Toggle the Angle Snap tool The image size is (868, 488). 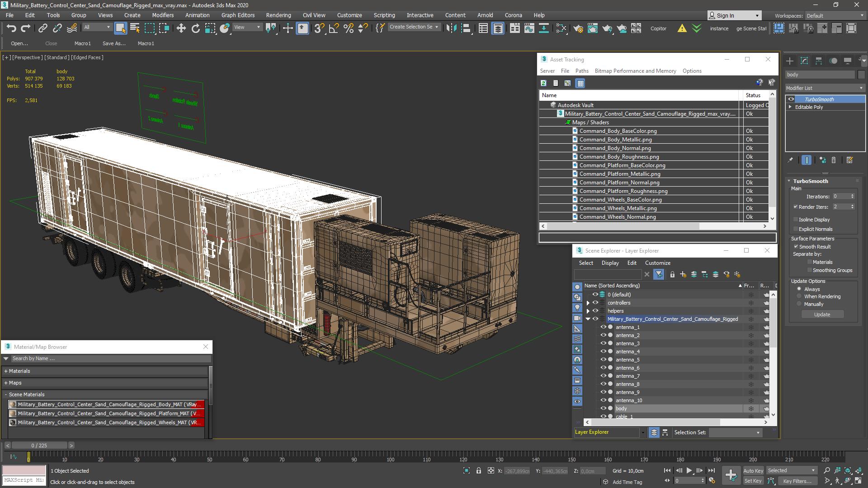pos(334,28)
